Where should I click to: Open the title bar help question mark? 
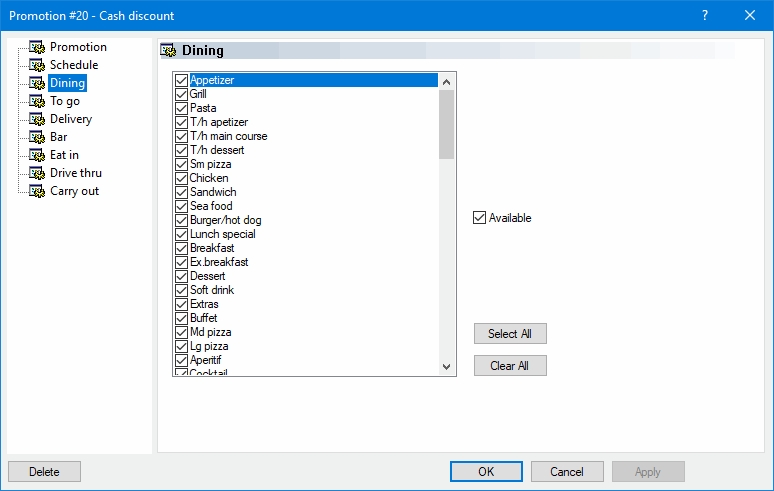[x=705, y=15]
